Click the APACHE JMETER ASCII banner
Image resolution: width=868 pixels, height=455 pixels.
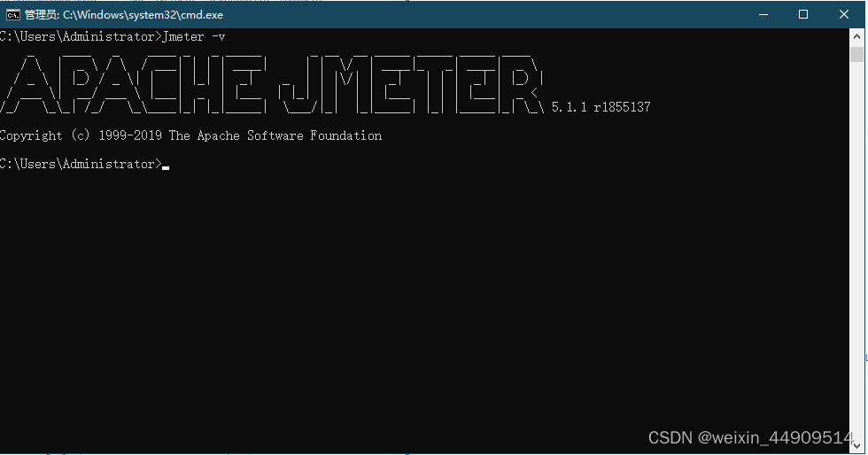[273, 84]
